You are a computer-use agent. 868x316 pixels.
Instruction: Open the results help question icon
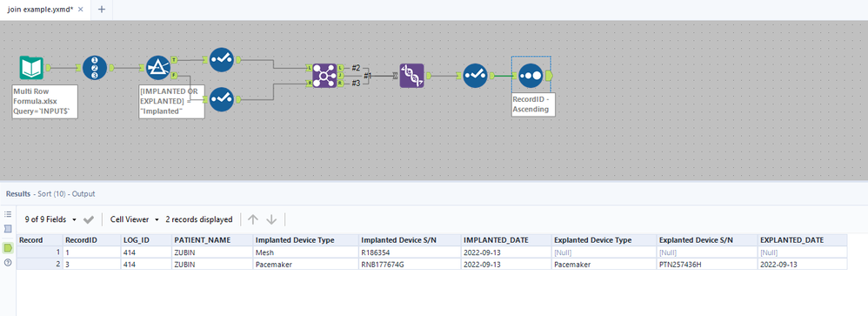[x=8, y=263]
